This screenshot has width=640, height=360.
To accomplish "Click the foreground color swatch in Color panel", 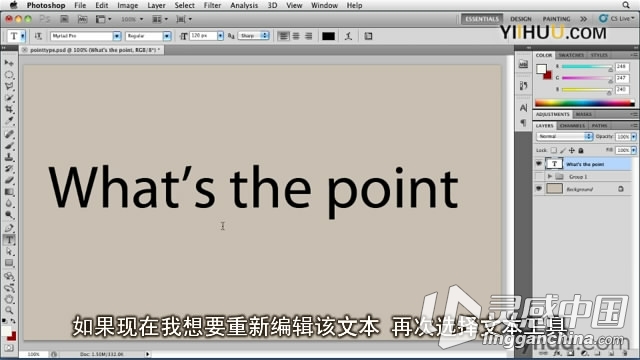I will coord(541,69).
